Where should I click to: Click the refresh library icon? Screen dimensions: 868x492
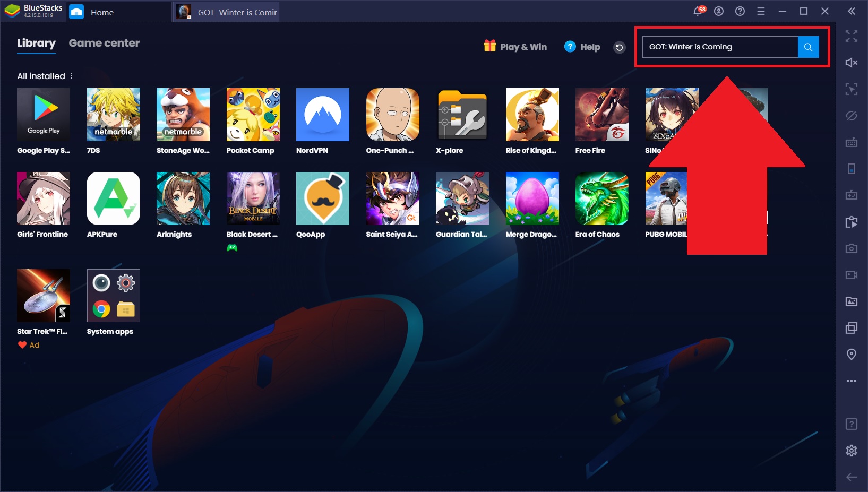tap(620, 47)
